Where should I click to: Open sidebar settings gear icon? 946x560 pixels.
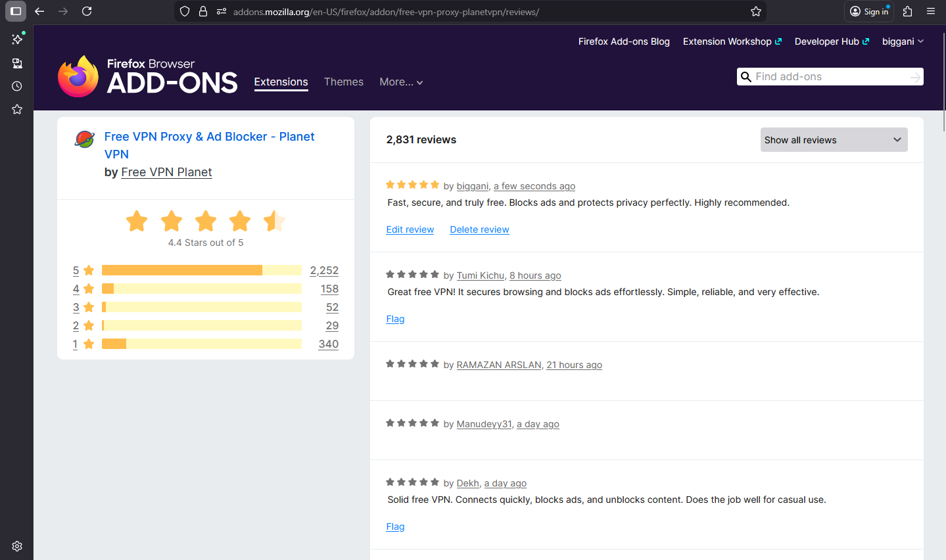pyautogui.click(x=17, y=546)
